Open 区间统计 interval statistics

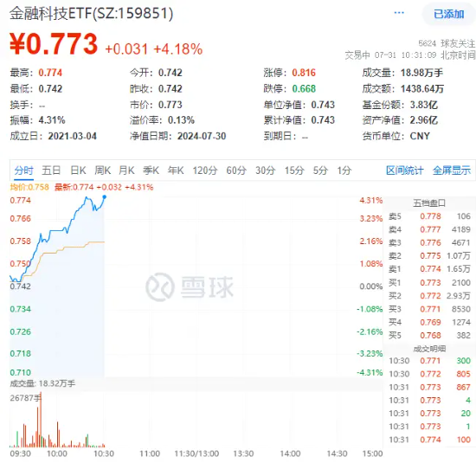pyautogui.click(x=405, y=170)
